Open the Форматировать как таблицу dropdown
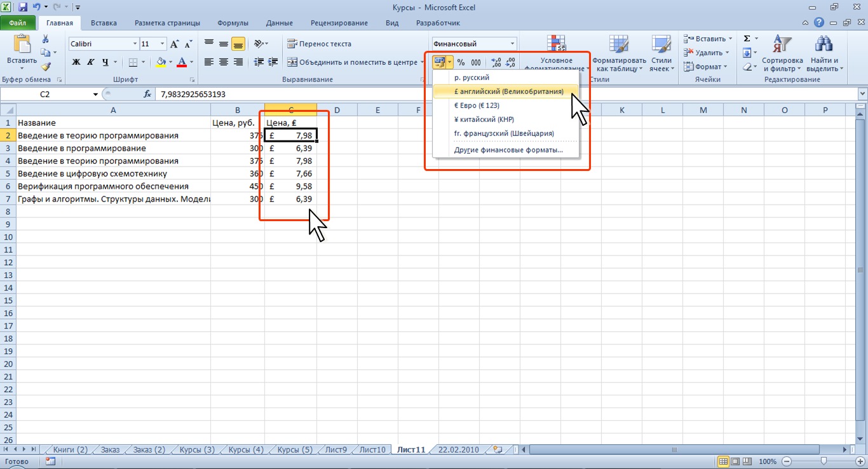Viewport: 868px width, 469px height. coord(619,54)
